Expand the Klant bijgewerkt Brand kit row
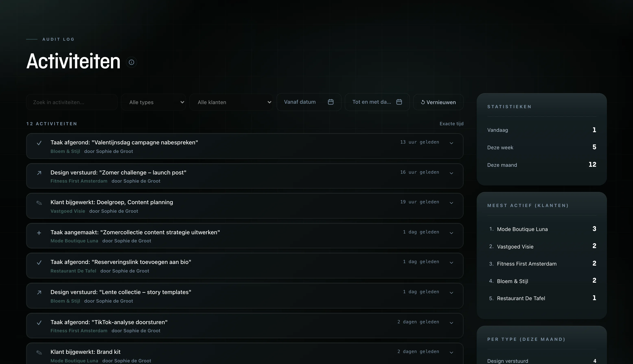The width and height of the screenshot is (633, 364). (x=451, y=352)
